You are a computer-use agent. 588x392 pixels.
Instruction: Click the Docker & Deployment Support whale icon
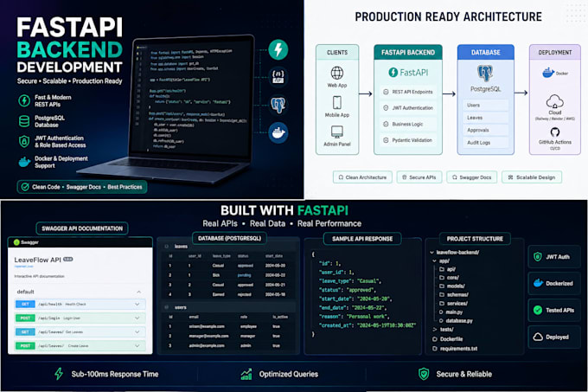pyautogui.click(x=24, y=162)
